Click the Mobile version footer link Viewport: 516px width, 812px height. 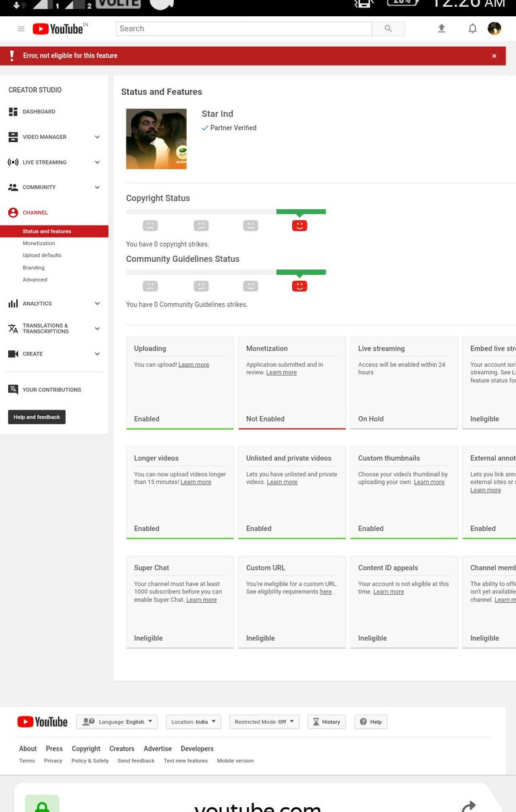point(235,761)
